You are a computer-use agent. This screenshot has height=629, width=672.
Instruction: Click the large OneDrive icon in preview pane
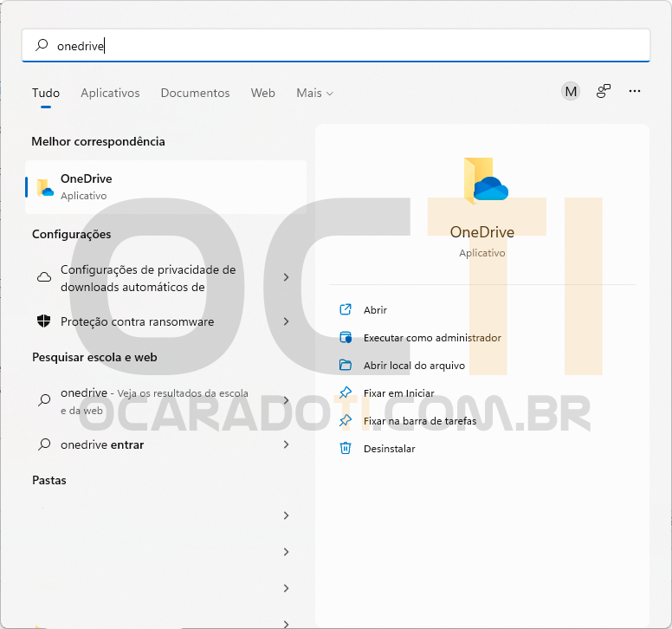[486, 180]
